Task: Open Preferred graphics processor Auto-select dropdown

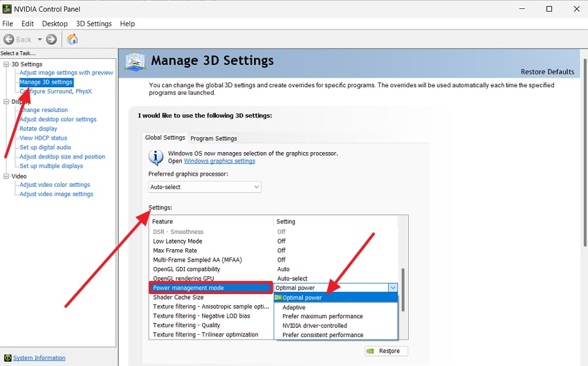Action: pyautogui.click(x=205, y=187)
